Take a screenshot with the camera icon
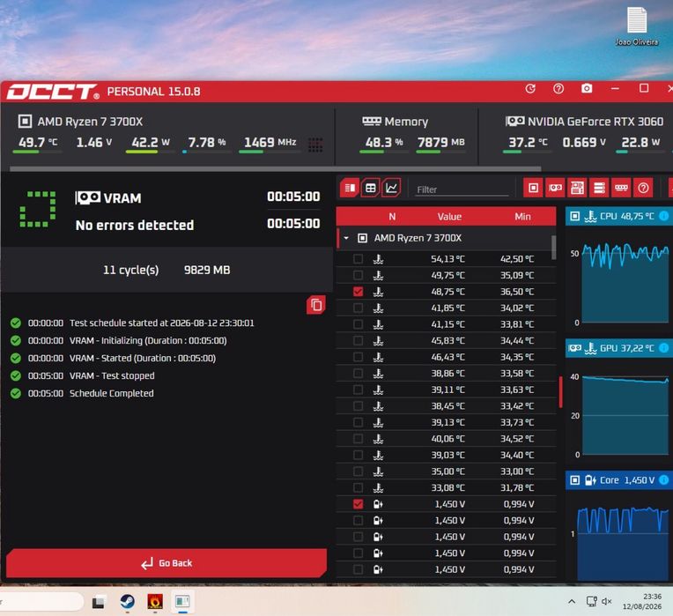Viewport: 673px width, 616px height. (x=587, y=88)
